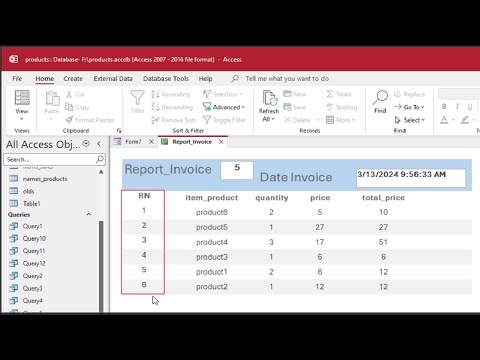
Task: Click Save record
Action: (295, 107)
